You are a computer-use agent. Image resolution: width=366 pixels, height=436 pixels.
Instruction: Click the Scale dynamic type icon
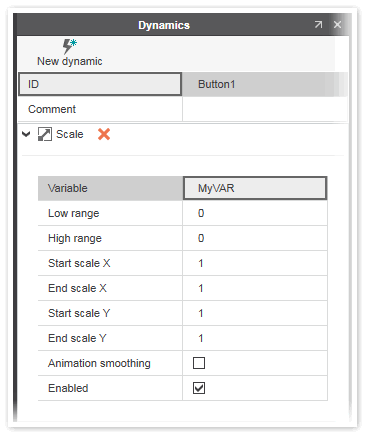tap(45, 134)
